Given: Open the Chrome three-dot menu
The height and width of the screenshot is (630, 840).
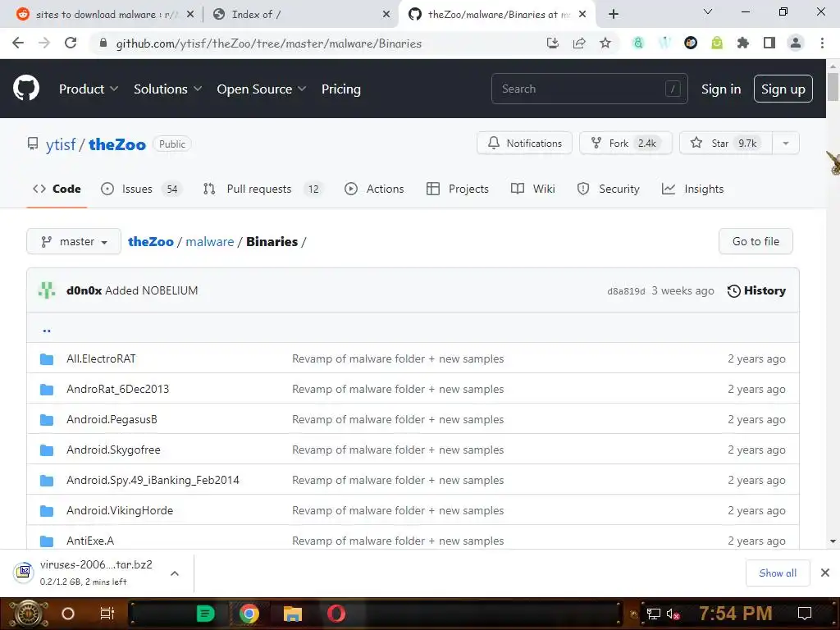Looking at the screenshot, I should point(822,43).
